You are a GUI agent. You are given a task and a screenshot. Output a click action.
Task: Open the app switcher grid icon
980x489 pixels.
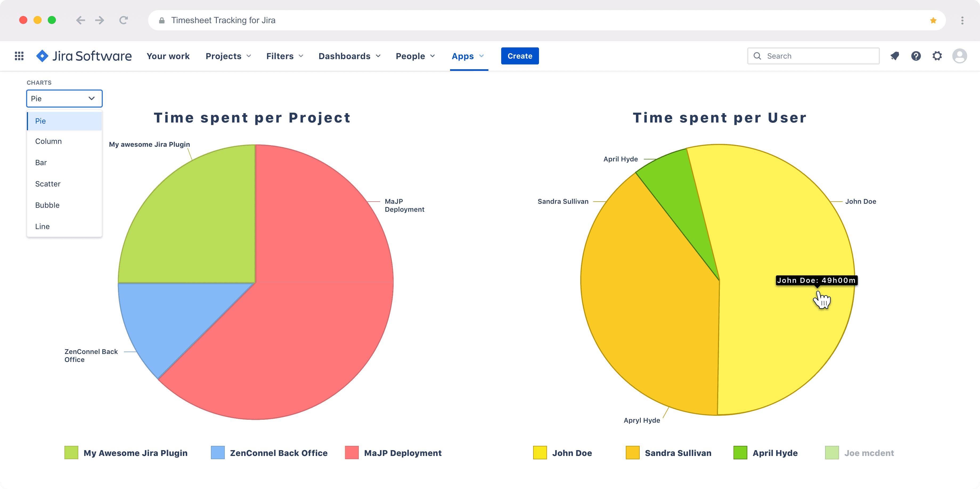tap(19, 56)
